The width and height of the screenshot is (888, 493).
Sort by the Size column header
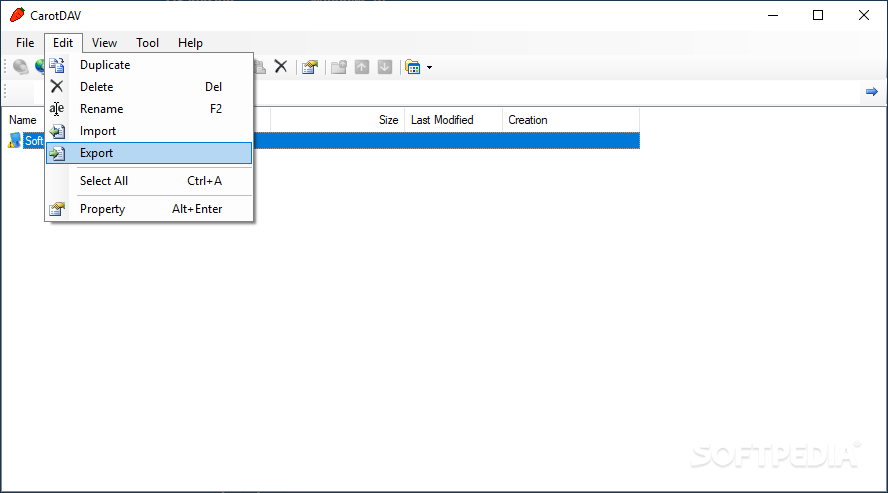tap(338, 120)
